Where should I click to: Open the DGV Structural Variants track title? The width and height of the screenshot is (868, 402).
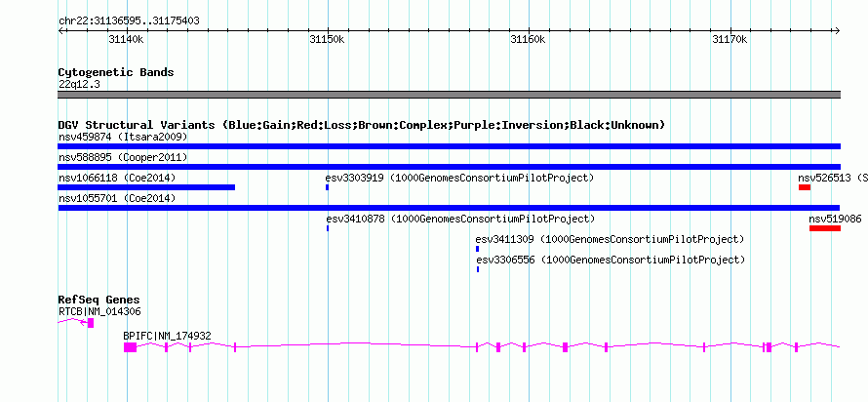362,125
